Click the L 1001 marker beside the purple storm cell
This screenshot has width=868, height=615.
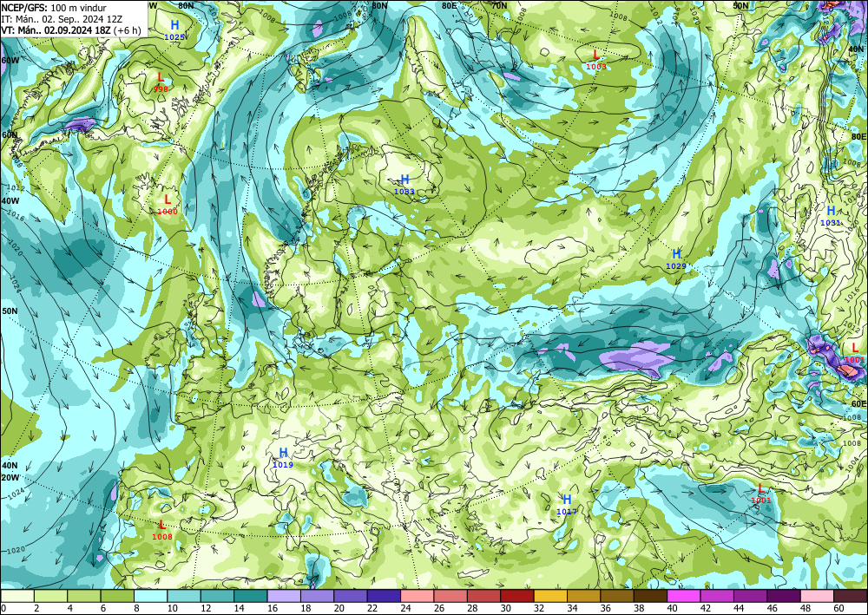point(855,348)
